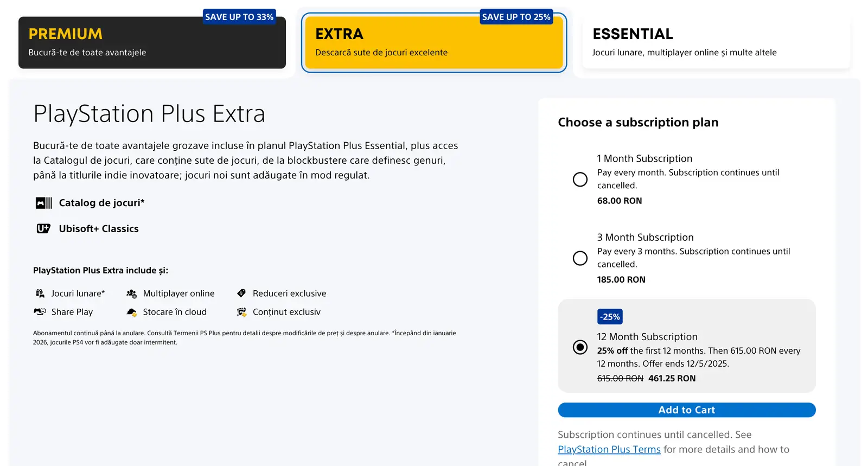The width and height of the screenshot is (868, 466).
Task: Click the Catalog de jocuri icon
Action: click(43, 203)
